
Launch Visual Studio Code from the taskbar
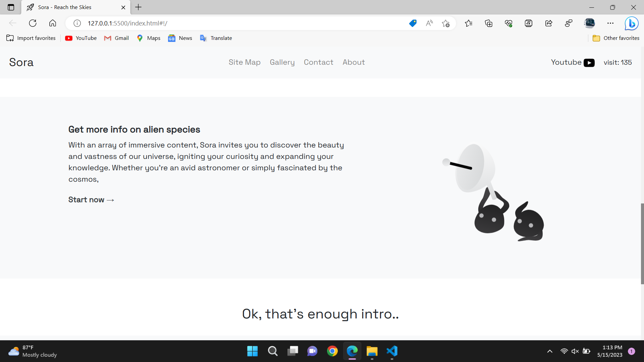coord(392,351)
